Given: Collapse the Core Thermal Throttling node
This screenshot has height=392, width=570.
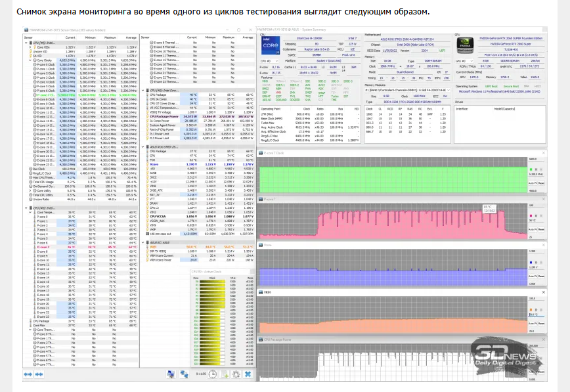Looking at the screenshot, I should coord(30,330).
